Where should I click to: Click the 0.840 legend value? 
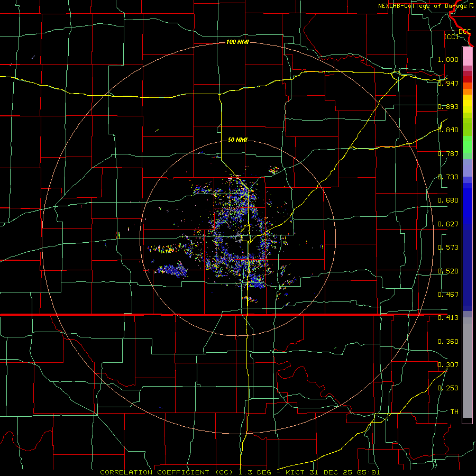[x=448, y=130]
